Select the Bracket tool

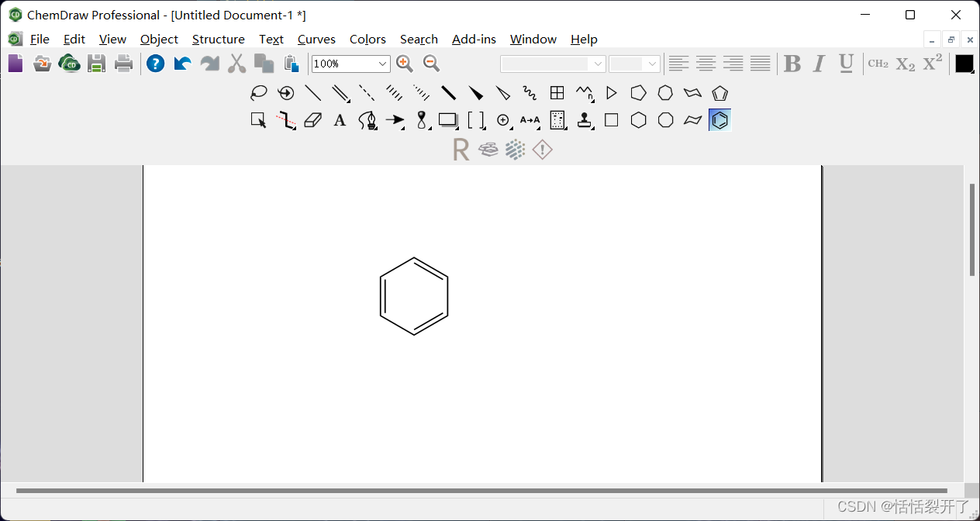[475, 119]
